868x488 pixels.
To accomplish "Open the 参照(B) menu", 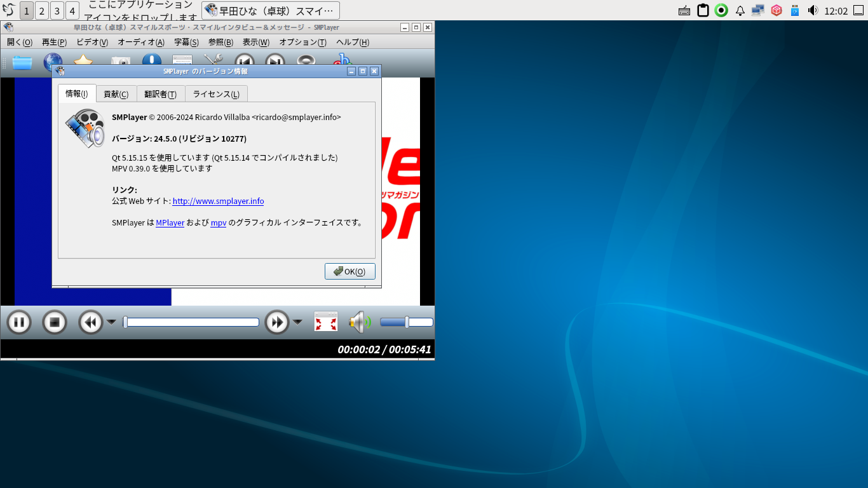I will pos(220,42).
